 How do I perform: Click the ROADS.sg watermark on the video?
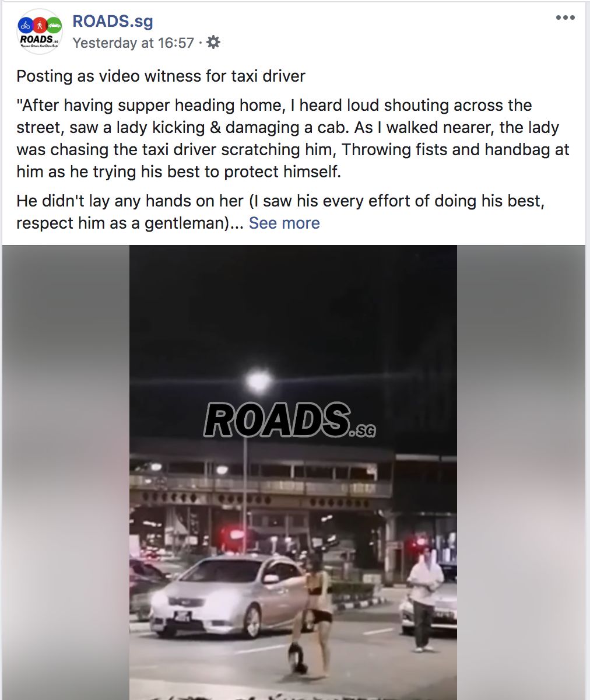pos(290,421)
